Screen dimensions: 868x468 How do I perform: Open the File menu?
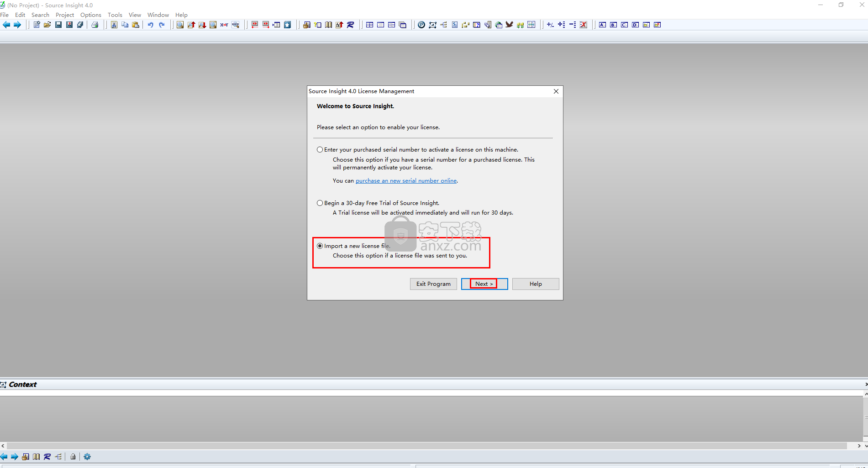point(5,15)
